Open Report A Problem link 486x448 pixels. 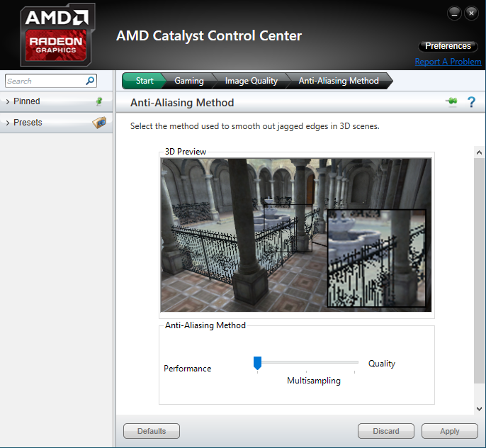point(448,62)
